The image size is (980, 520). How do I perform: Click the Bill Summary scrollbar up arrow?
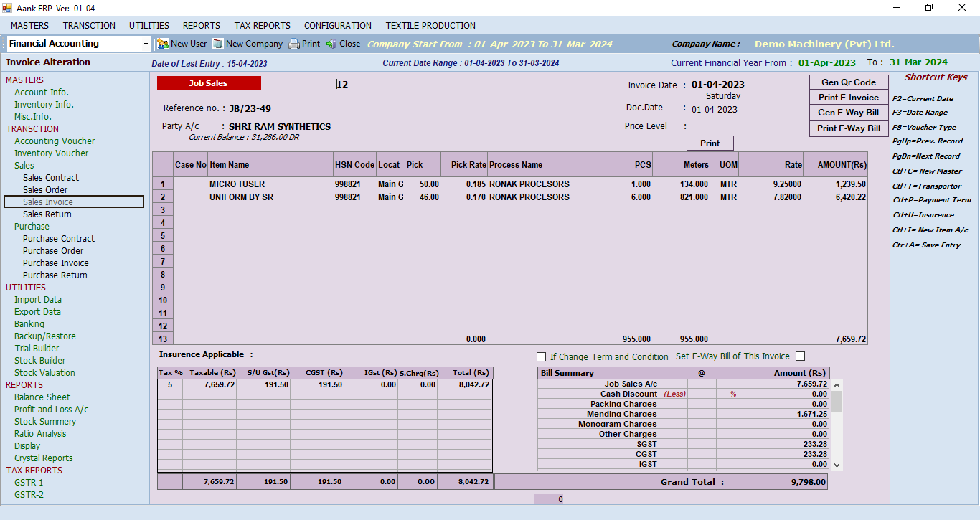click(837, 385)
